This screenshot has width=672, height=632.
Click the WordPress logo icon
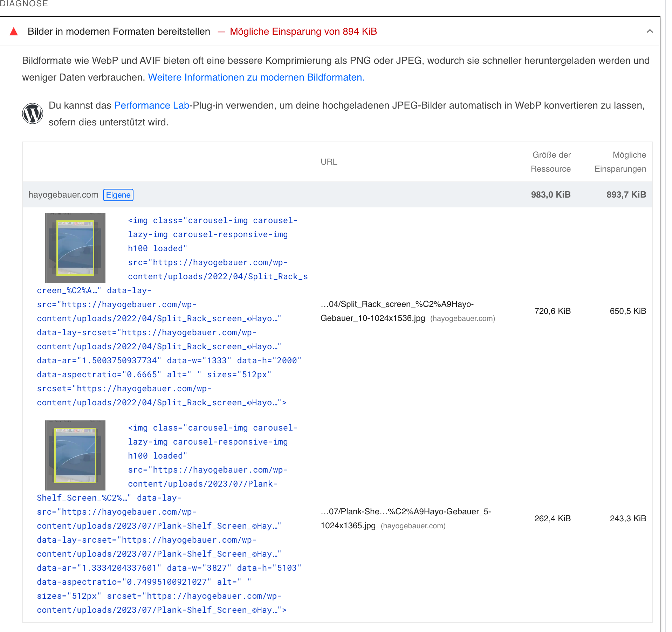tap(33, 113)
